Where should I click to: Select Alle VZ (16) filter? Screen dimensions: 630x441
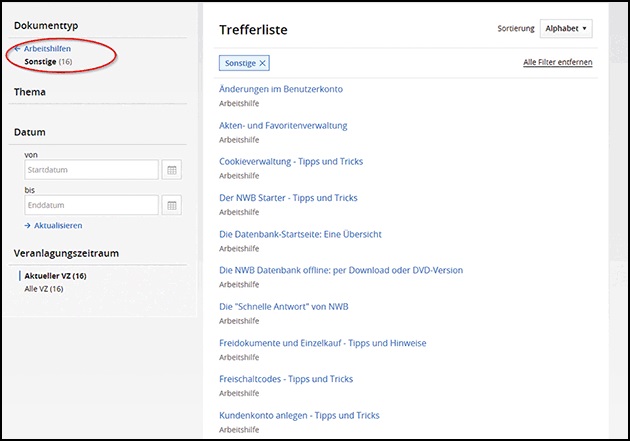[44, 289]
